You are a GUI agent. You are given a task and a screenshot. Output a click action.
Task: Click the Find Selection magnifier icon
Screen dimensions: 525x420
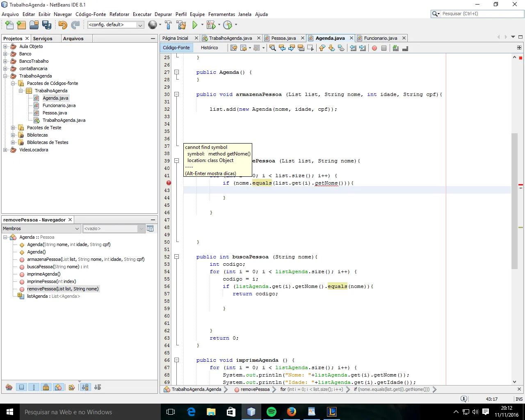click(272, 48)
